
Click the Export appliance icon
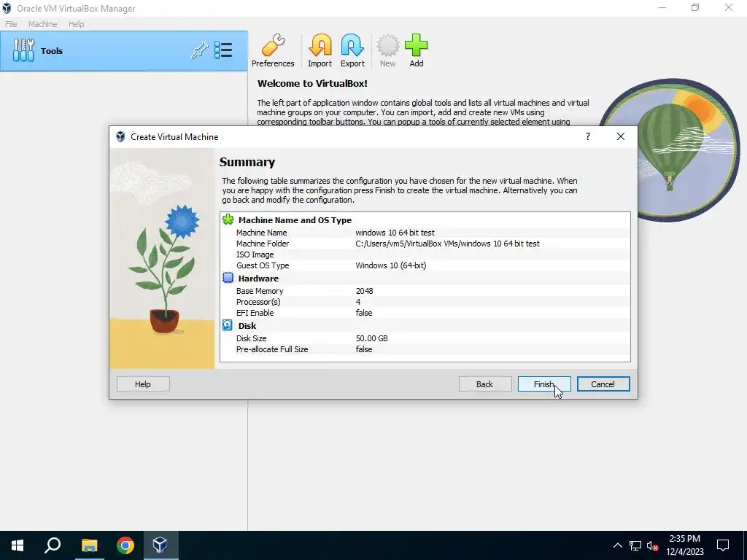click(x=352, y=50)
